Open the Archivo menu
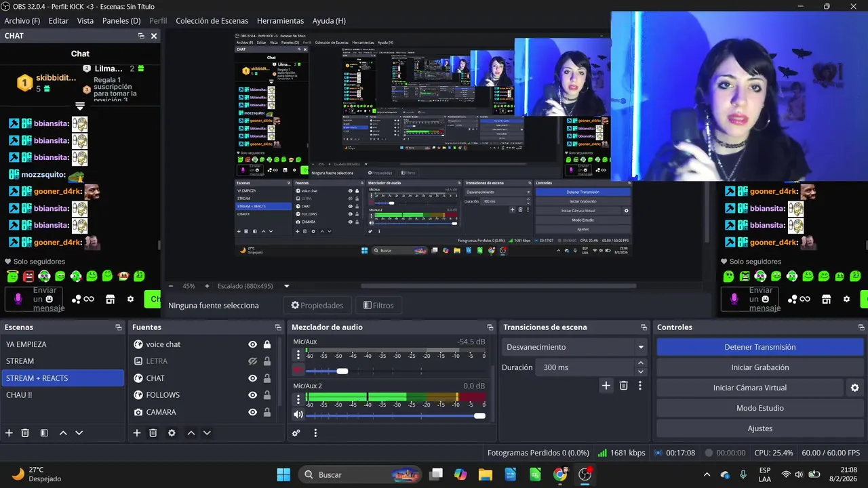 tap(22, 20)
